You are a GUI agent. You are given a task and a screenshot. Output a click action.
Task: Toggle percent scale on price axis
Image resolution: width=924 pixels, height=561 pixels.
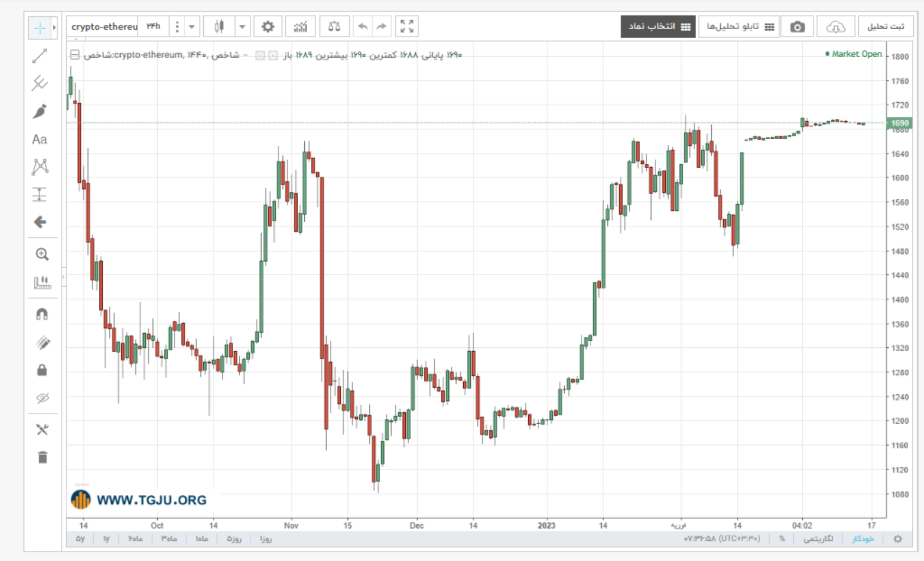pos(782,539)
